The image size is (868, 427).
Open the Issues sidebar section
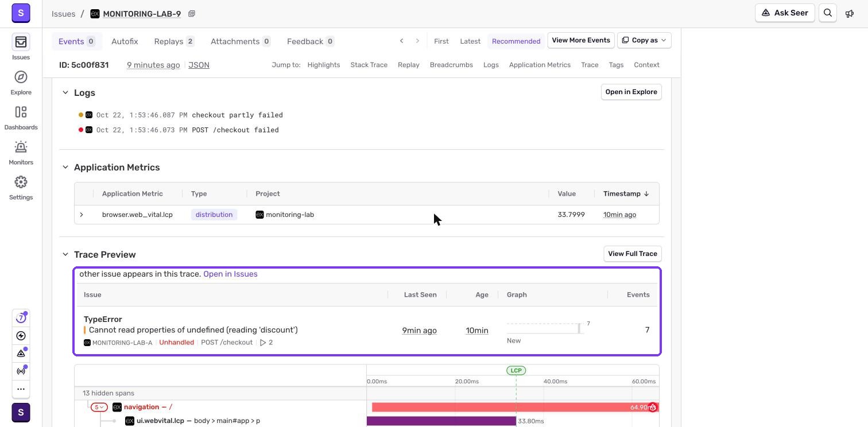coord(21,47)
